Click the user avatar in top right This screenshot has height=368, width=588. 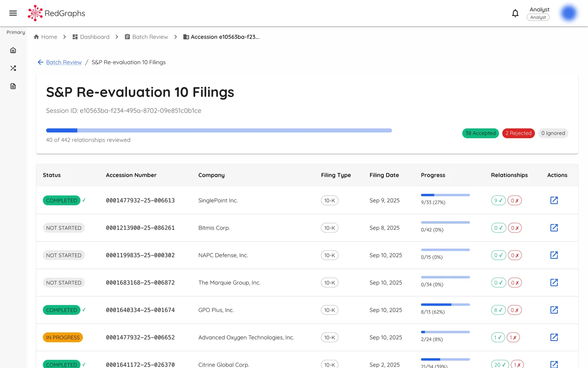pos(568,13)
